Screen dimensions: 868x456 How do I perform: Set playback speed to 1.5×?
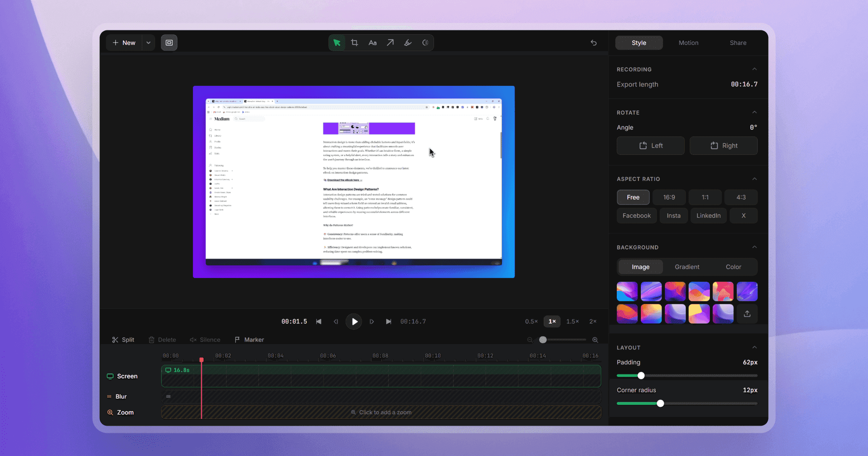(572, 321)
